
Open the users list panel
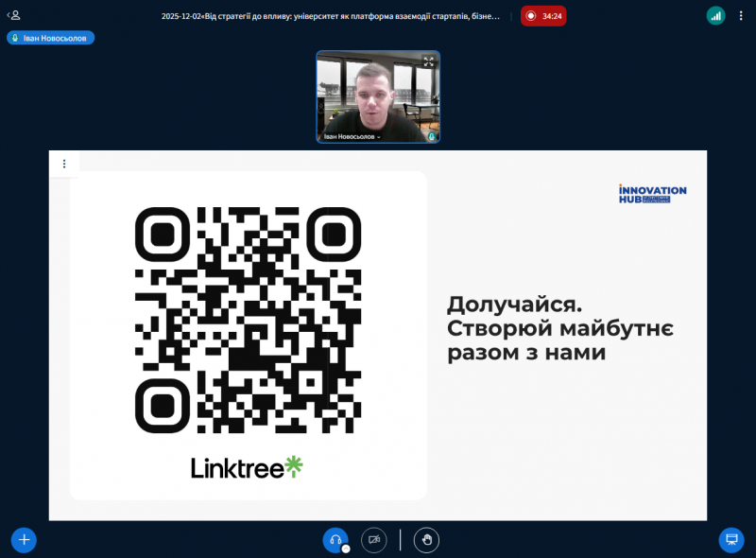(14, 15)
